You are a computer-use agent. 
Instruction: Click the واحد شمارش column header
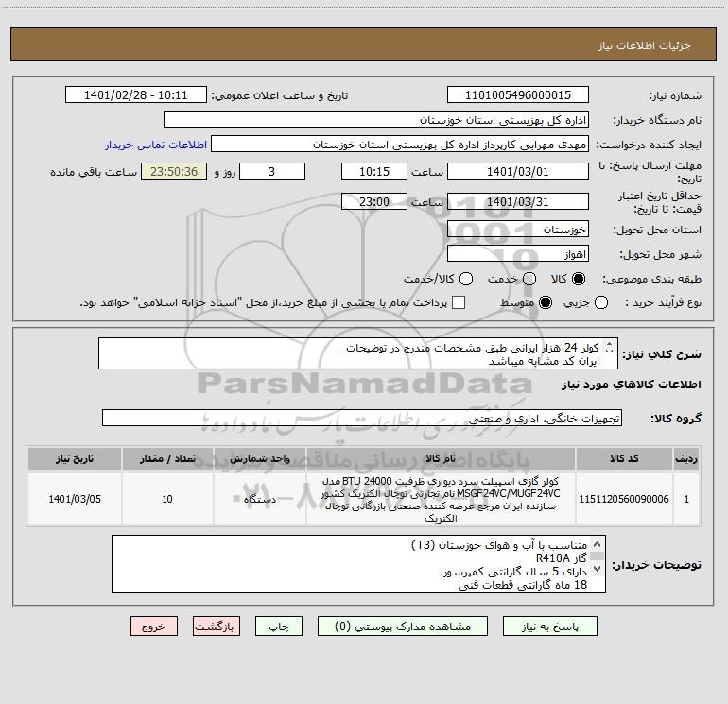(260, 458)
